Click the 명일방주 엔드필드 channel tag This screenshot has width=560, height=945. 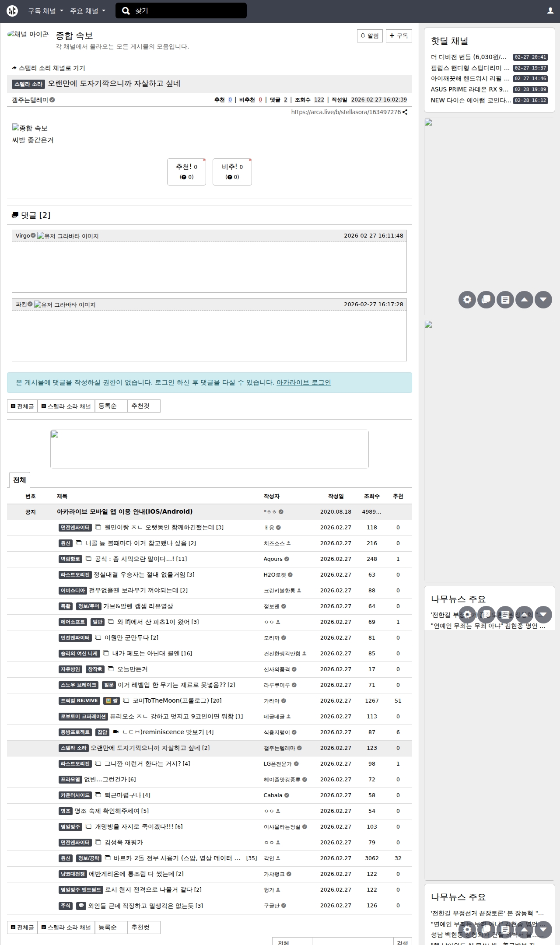pyautogui.click(x=81, y=890)
